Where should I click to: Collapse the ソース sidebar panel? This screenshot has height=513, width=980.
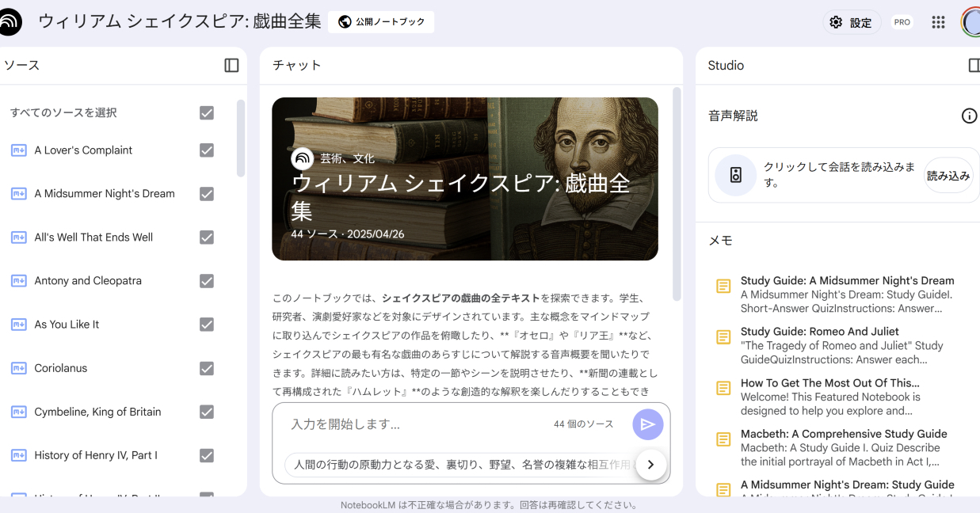231,66
